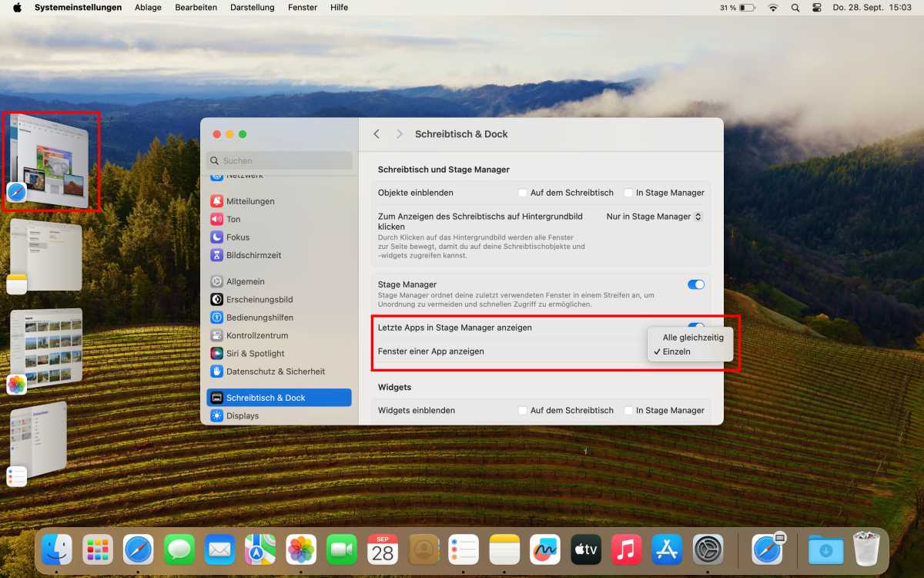Open the Fenster menu in menu bar
The width and height of the screenshot is (924, 578).
click(x=303, y=8)
